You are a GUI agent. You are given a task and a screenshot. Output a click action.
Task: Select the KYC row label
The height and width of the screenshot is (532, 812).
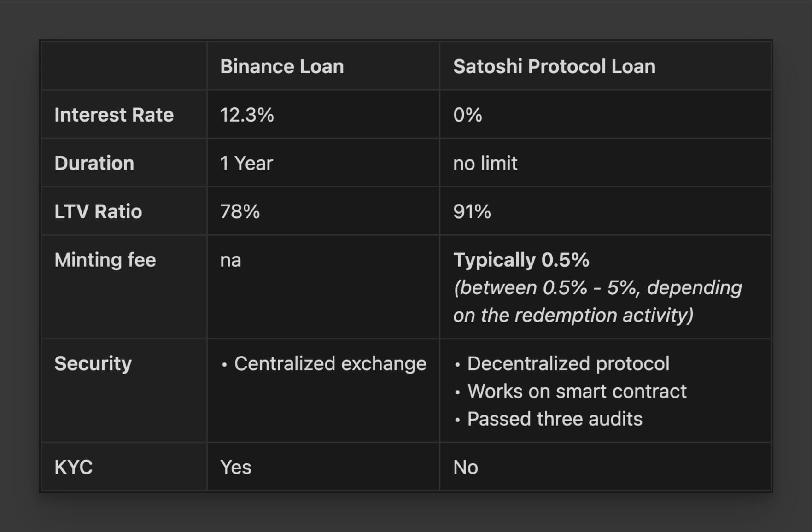click(74, 467)
